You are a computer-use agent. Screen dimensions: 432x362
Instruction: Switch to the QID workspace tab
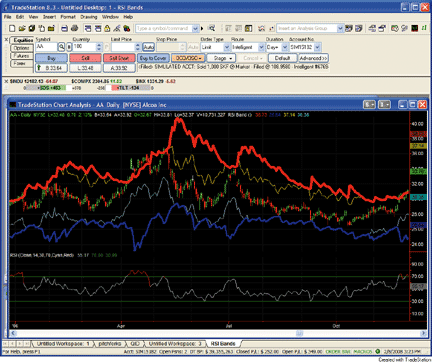coord(135,344)
